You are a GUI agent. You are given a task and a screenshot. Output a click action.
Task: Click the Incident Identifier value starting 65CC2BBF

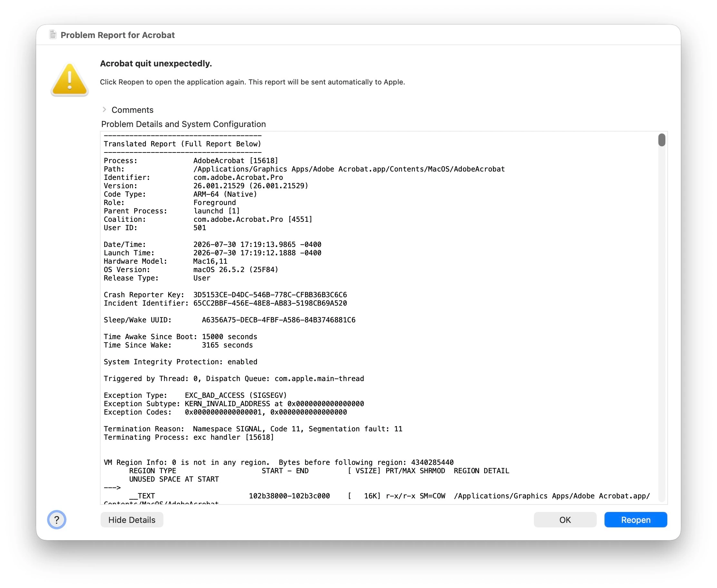click(x=270, y=303)
